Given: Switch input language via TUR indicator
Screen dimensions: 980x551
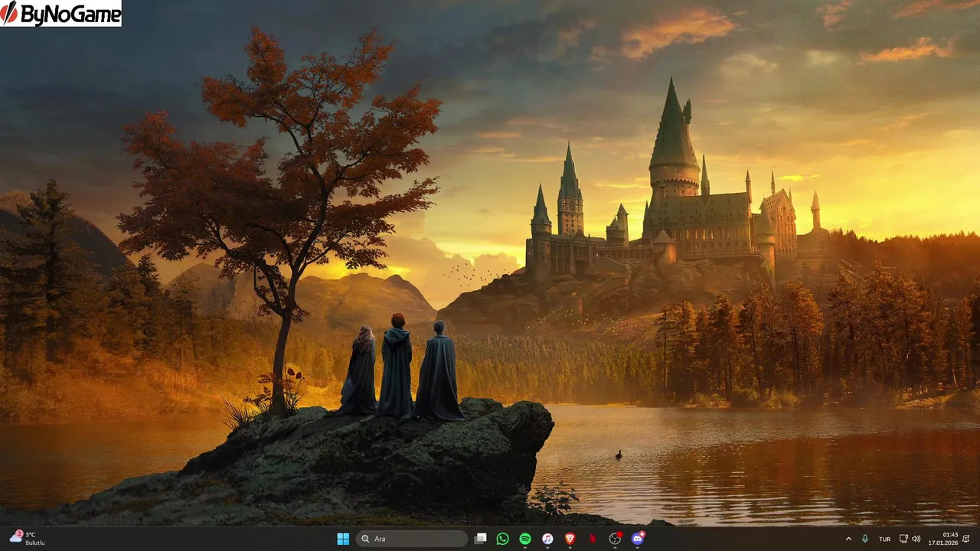Looking at the screenshot, I should click(x=885, y=539).
